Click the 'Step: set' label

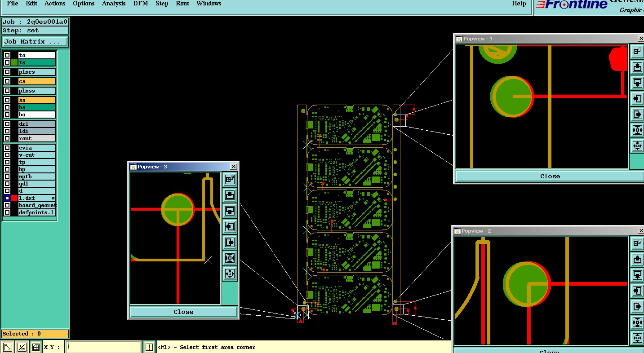[35, 31]
